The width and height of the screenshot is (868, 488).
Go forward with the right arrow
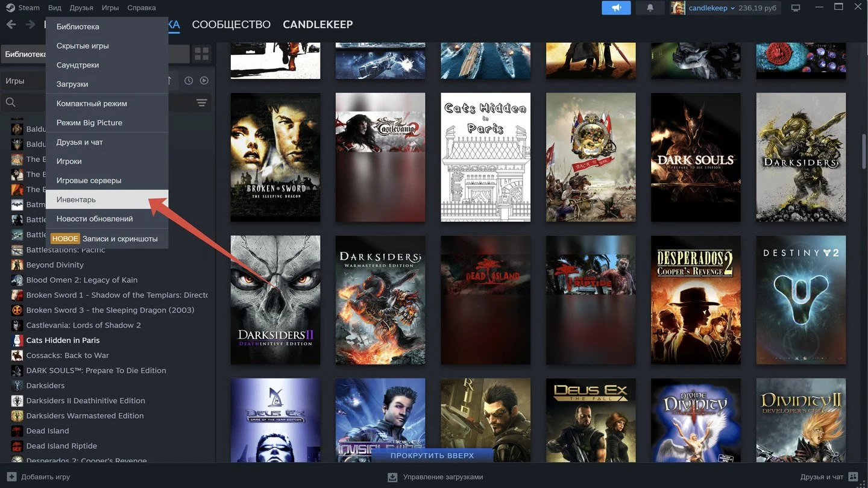pyautogui.click(x=30, y=25)
